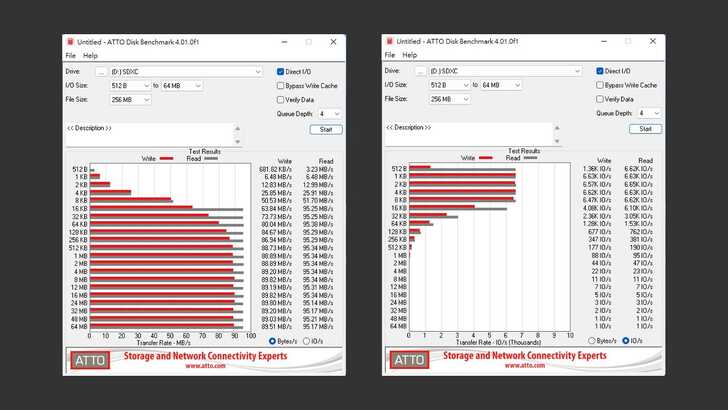Enable Bypass Write Cache in left window

[x=280, y=86]
